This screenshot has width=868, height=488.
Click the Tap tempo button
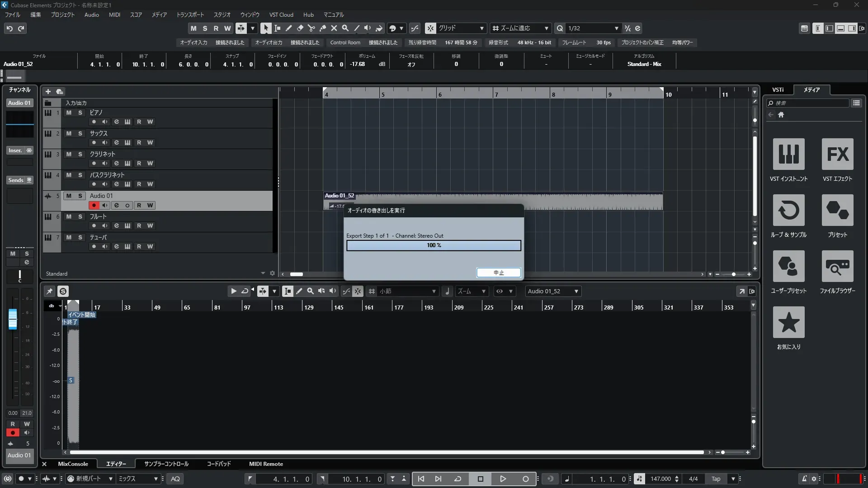(x=716, y=479)
